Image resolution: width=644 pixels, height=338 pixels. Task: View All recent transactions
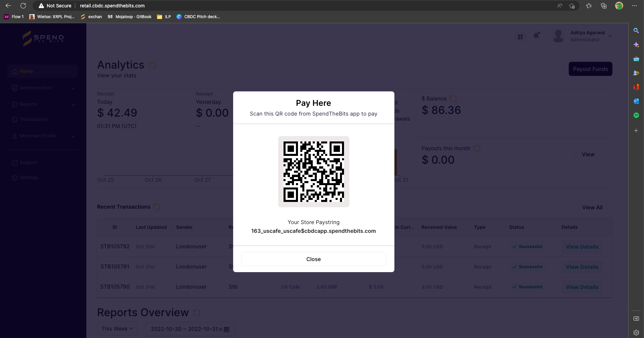coord(592,207)
